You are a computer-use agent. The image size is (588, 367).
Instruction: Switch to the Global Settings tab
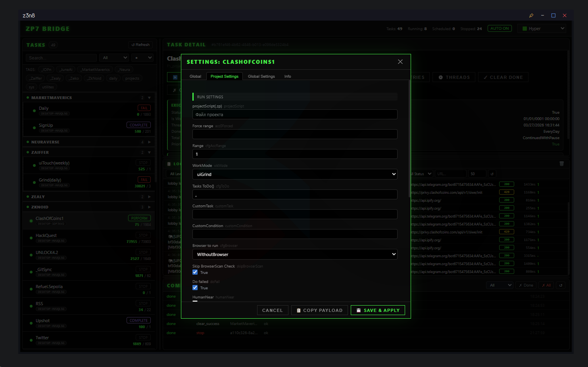point(261,76)
